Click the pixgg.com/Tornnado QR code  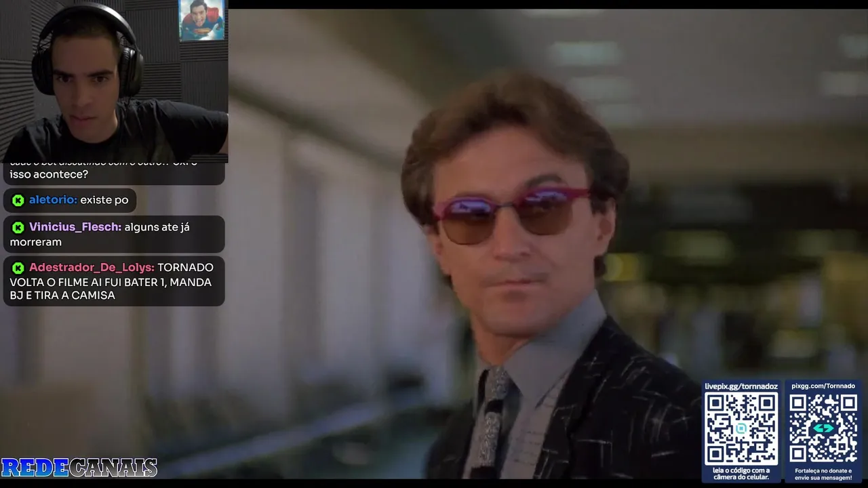point(823,428)
